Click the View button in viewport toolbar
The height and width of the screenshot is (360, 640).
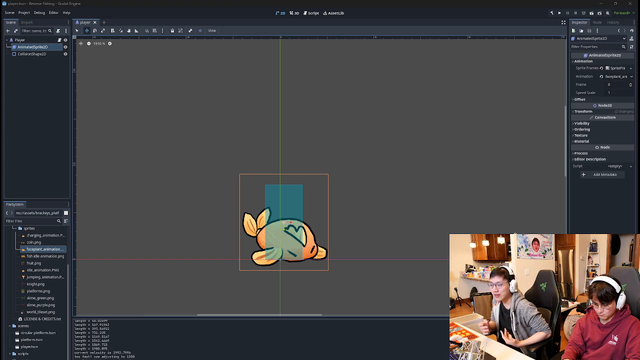(x=212, y=31)
